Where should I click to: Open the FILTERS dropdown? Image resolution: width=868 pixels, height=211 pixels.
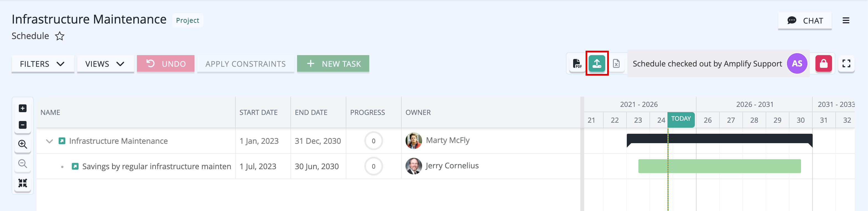(42, 64)
